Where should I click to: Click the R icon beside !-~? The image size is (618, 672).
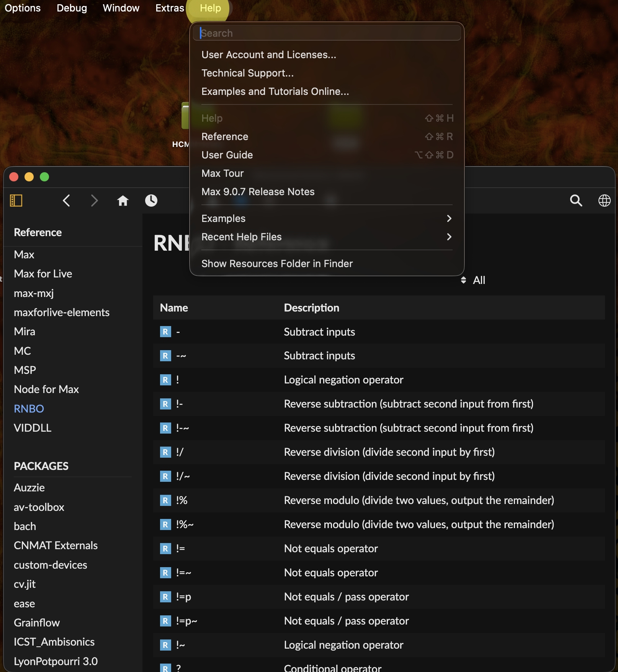[x=165, y=428]
